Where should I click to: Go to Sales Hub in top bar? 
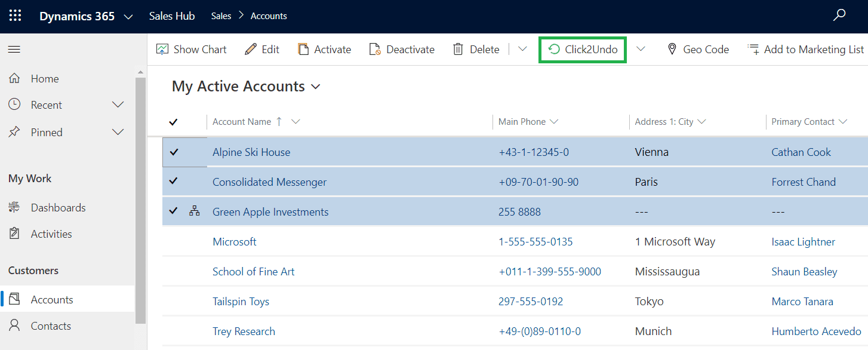tap(172, 16)
